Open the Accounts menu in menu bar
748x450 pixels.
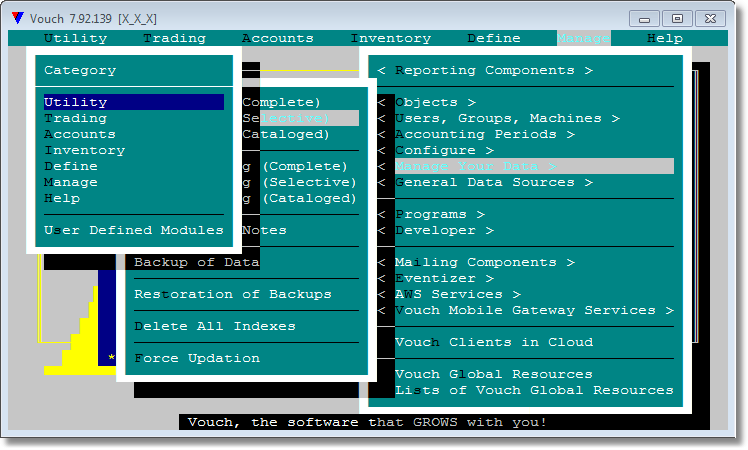(278, 38)
